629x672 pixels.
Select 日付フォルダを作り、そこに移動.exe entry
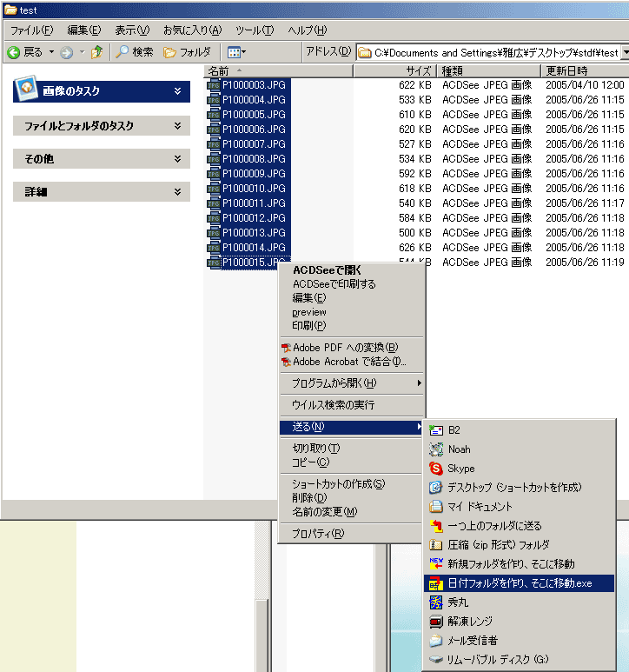(x=520, y=583)
